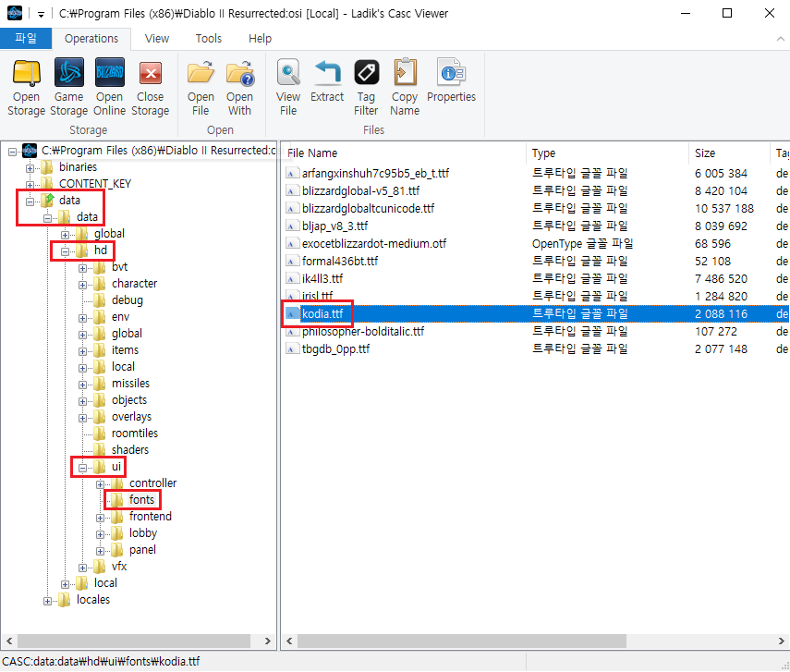Select the panel folder in tree
The height and width of the screenshot is (672, 790).
[142, 549]
